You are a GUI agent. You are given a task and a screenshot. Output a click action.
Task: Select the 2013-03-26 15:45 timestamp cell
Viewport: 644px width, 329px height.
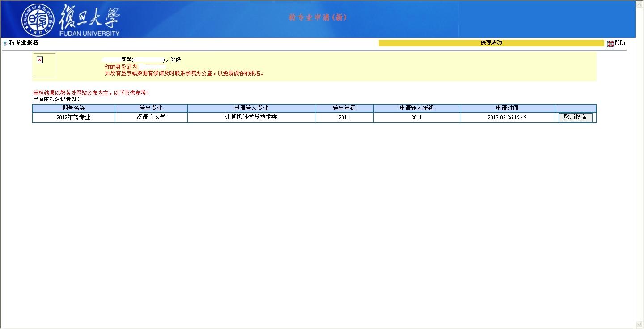tap(507, 118)
